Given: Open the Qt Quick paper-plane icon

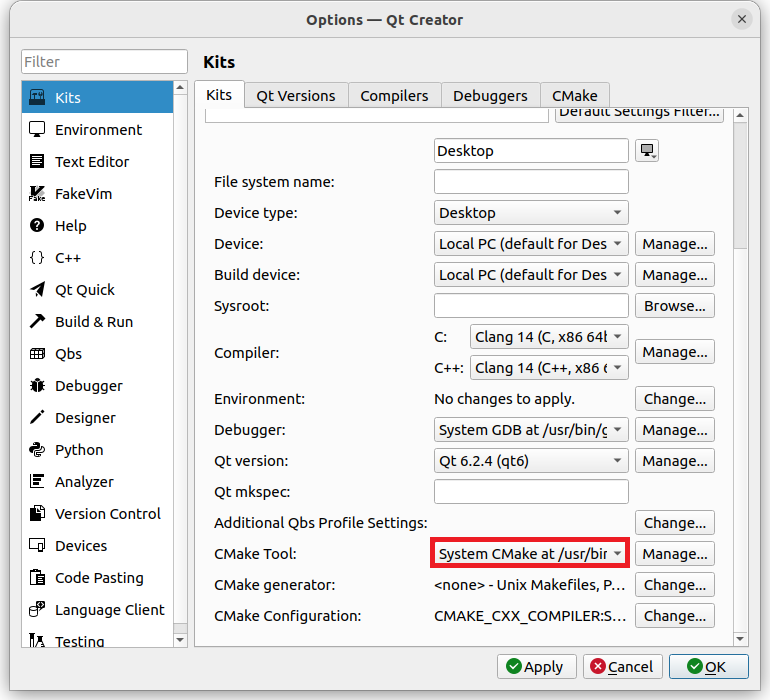Looking at the screenshot, I should tap(37, 289).
